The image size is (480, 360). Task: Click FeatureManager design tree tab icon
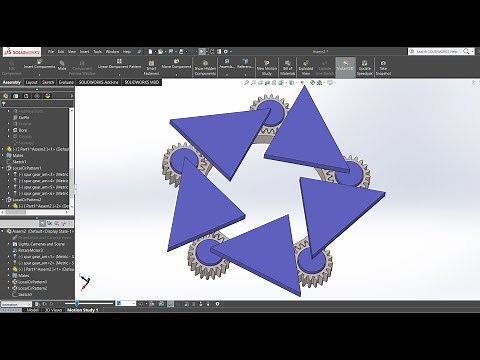pyautogui.click(x=5, y=96)
